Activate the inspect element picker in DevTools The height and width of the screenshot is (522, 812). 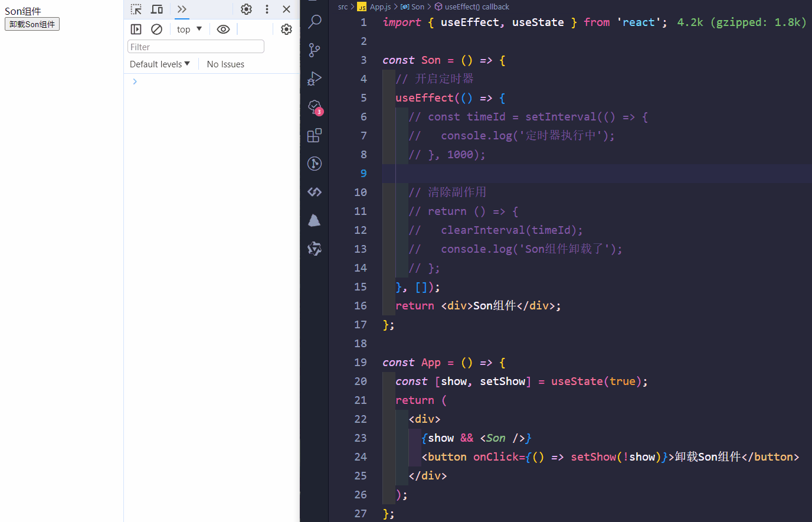pyautogui.click(x=136, y=9)
